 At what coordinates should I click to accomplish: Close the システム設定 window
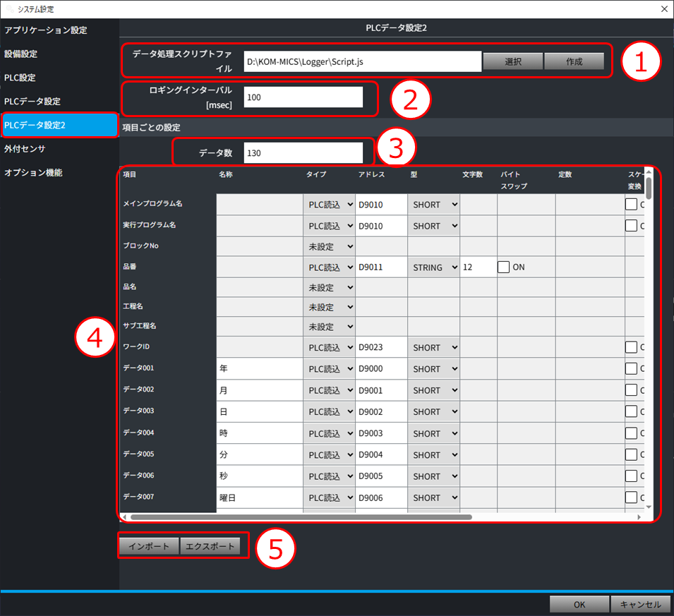[x=663, y=9]
